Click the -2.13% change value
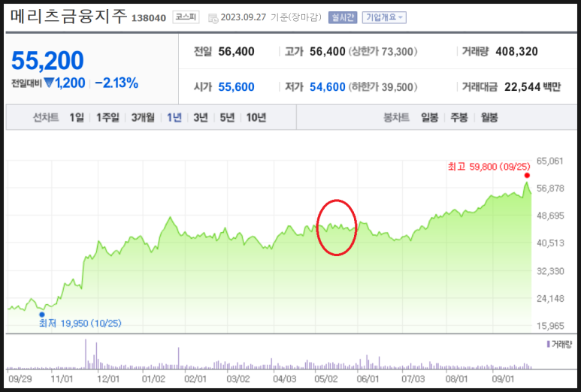Screen dimensions: 581x392 117,83
